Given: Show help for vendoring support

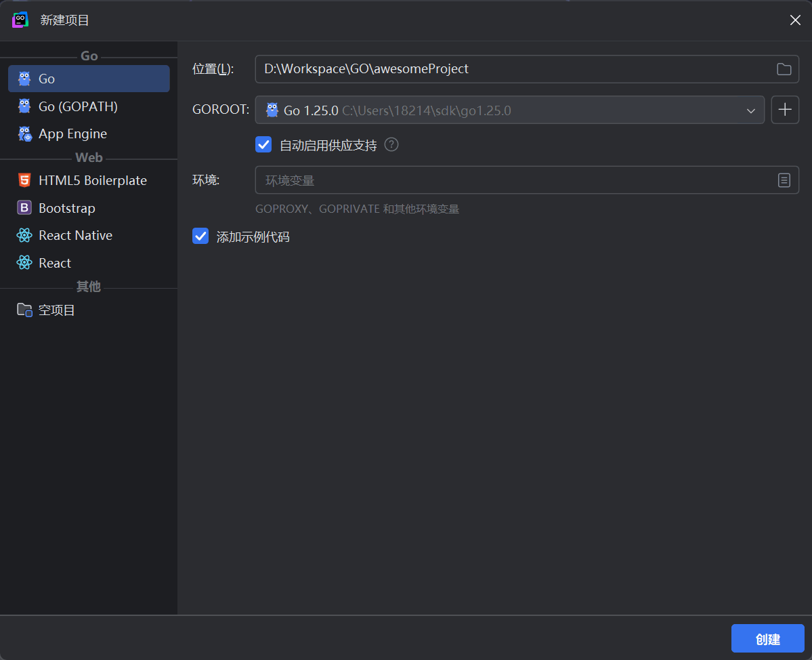Looking at the screenshot, I should click(x=391, y=144).
